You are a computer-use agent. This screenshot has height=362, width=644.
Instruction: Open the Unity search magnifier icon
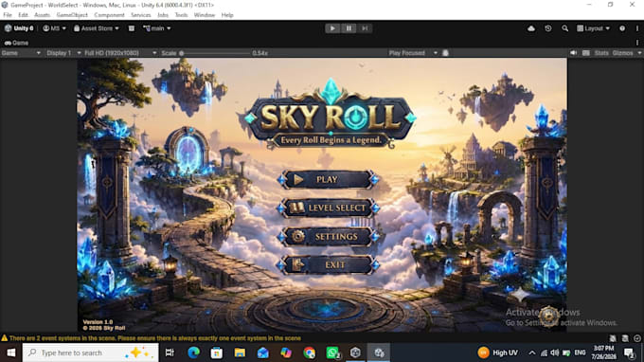pyautogui.click(x=565, y=28)
